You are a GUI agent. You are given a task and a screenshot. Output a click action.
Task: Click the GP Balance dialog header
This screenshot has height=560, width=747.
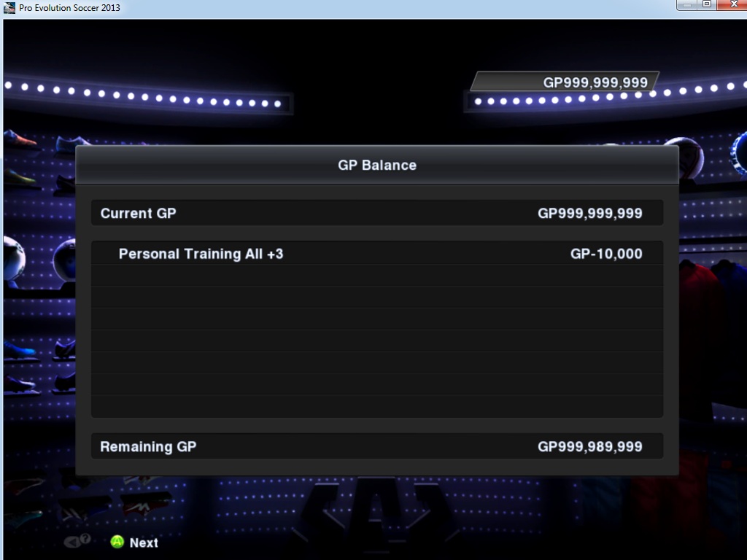pyautogui.click(x=377, y=165)
